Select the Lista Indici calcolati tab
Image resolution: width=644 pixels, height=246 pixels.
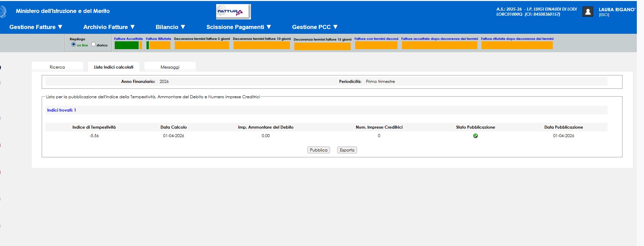pyautogui.click(x=114, y=67)
